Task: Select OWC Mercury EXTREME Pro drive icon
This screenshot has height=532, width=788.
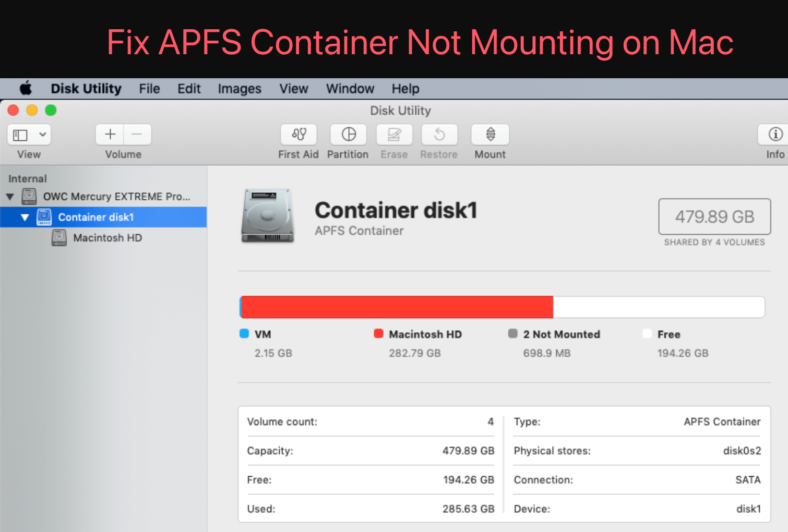Action: 29,197
